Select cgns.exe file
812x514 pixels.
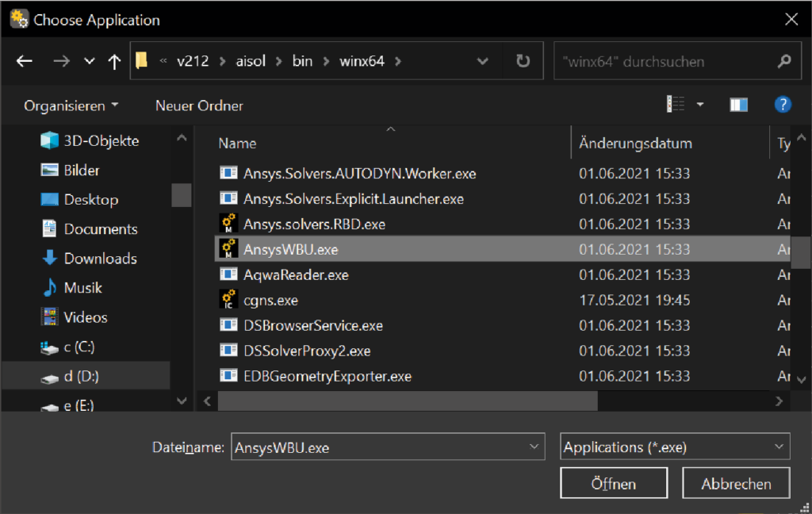click(271, 301)
